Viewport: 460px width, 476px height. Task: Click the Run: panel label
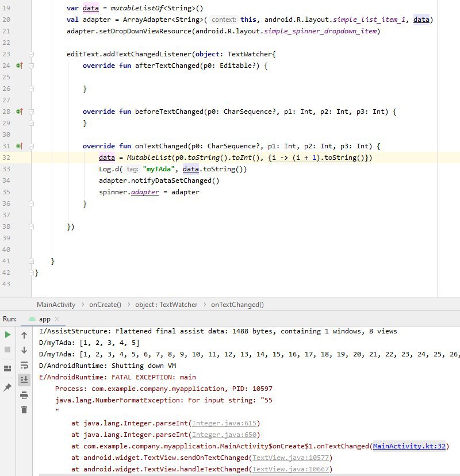[10, 319]
